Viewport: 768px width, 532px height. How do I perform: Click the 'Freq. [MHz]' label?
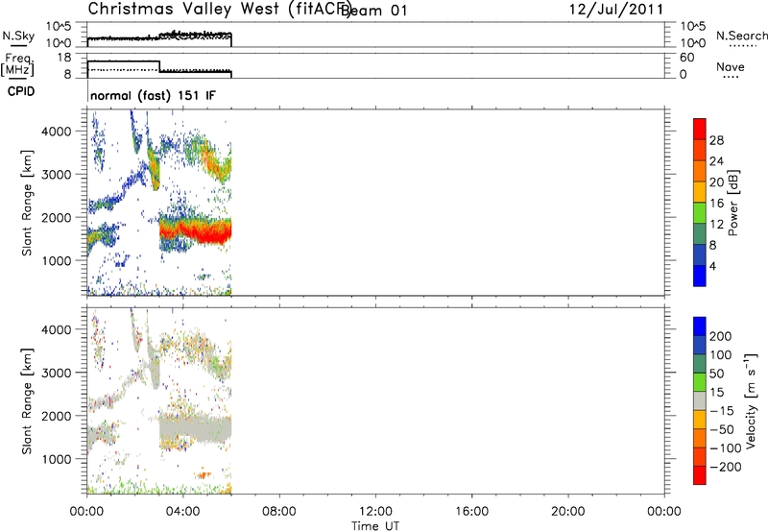[17, 65]
